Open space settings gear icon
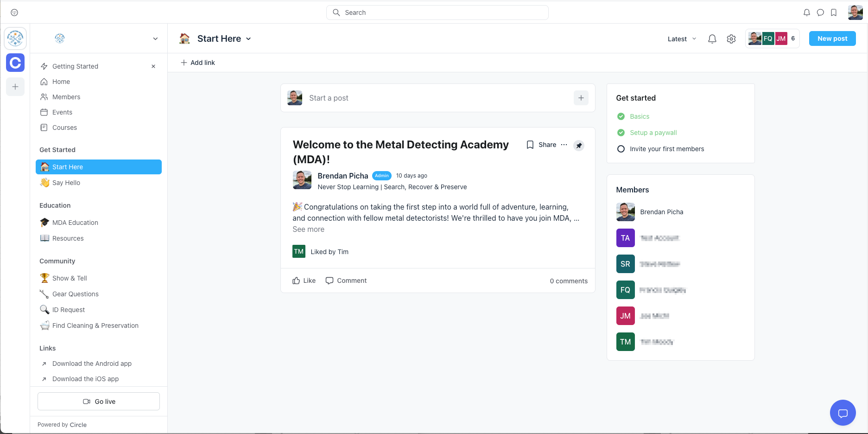The height and width of the screenshot is (434, 868). [x=731, y=39]
